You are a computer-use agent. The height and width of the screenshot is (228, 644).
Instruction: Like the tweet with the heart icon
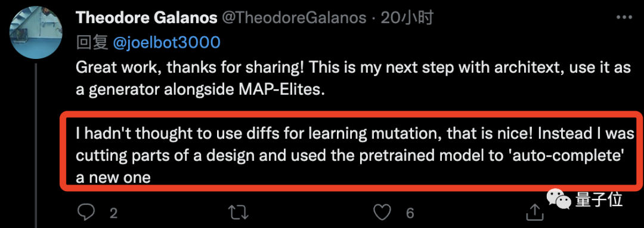[383, 212]
